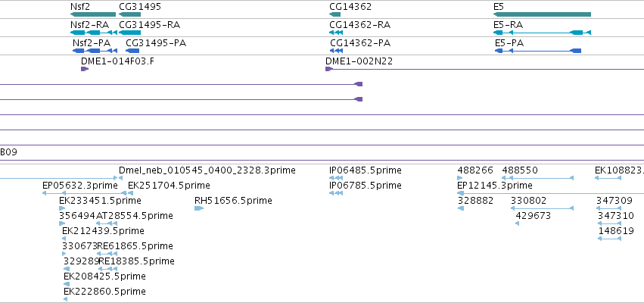644x303 pixels.
Task: Select the 330802 EST feature
Action: click(x=542, y=208)
